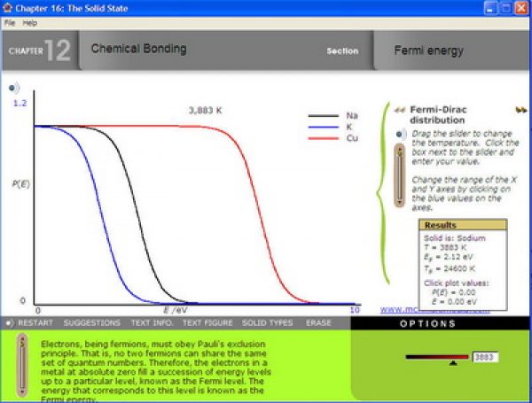The height and width of the screenshot is (403, 532).
Task: Click the OPTIONS header bar
Action: click(x=440, y=323)
